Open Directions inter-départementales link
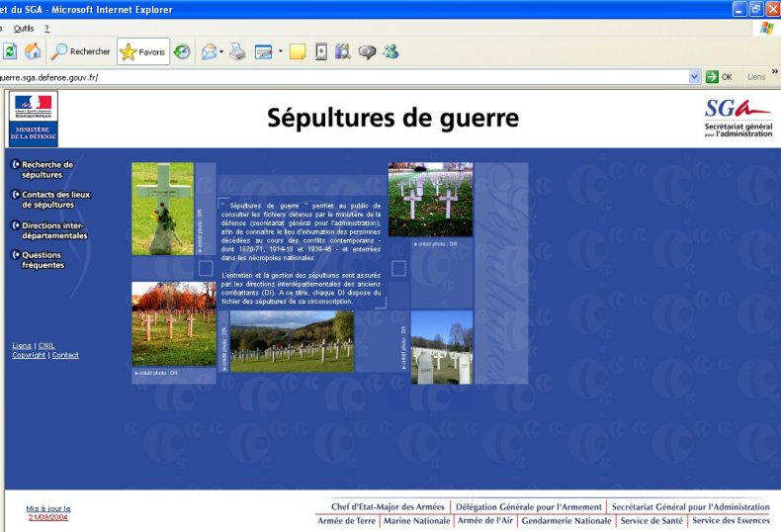781x532 pixels. [x=54, y=230]
